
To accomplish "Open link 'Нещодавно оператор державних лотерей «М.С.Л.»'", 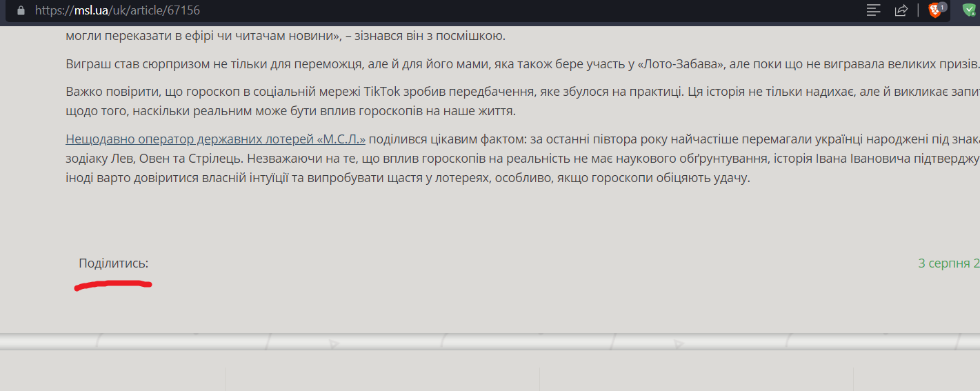I will (215, 139).
